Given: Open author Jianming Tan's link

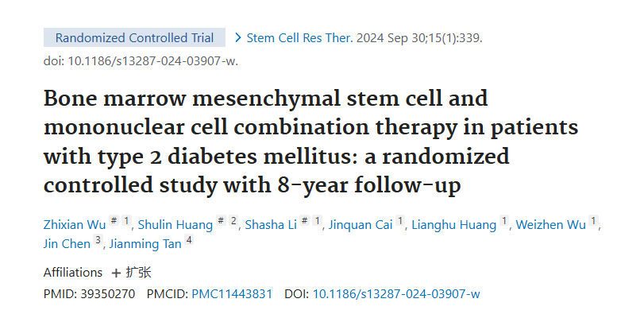Looking at the screenshot, I should (145, 242).
